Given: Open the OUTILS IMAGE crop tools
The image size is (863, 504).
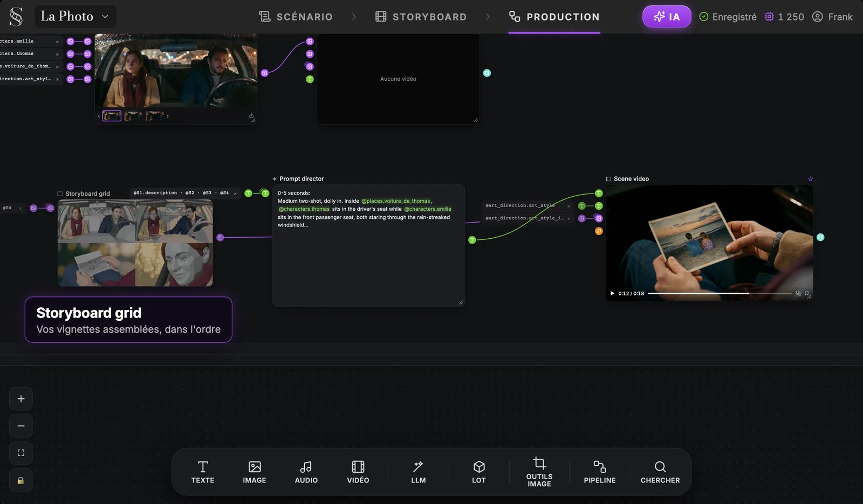Looking at the screenshot, I should tap(539, 472).
